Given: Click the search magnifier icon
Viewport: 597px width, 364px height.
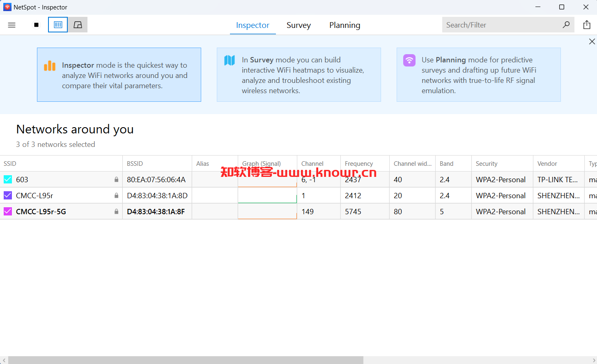Looking at the screenshot, I should pos(566,25).
